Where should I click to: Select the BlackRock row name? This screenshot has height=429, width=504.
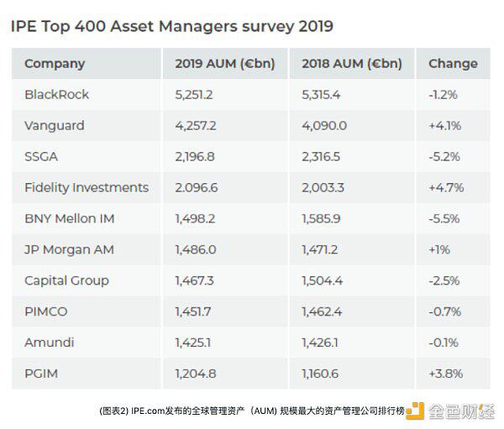56,95
